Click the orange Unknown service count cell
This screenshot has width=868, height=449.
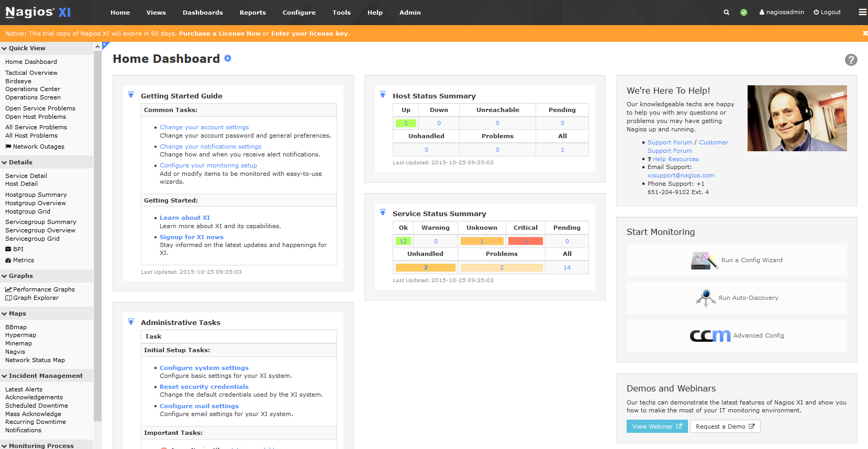pyautogui.click(x=482, y=241)
